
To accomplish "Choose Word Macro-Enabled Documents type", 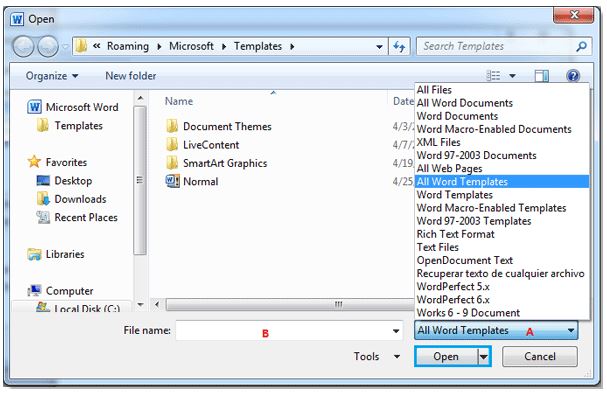I will 502,129.
